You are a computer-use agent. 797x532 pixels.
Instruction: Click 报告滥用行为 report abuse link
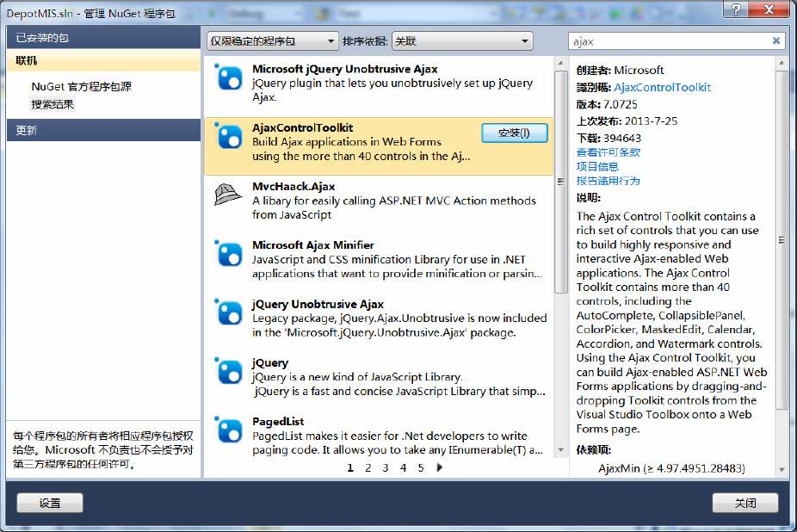608,181
